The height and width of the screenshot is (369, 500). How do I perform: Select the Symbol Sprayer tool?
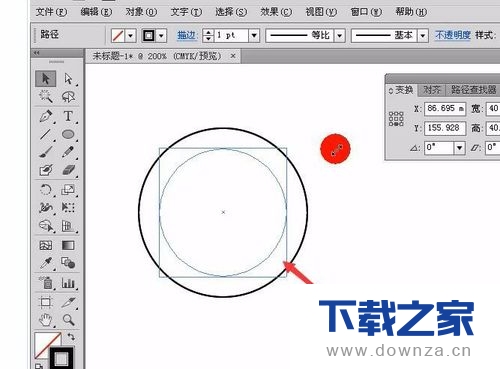[x=46, y=283]
